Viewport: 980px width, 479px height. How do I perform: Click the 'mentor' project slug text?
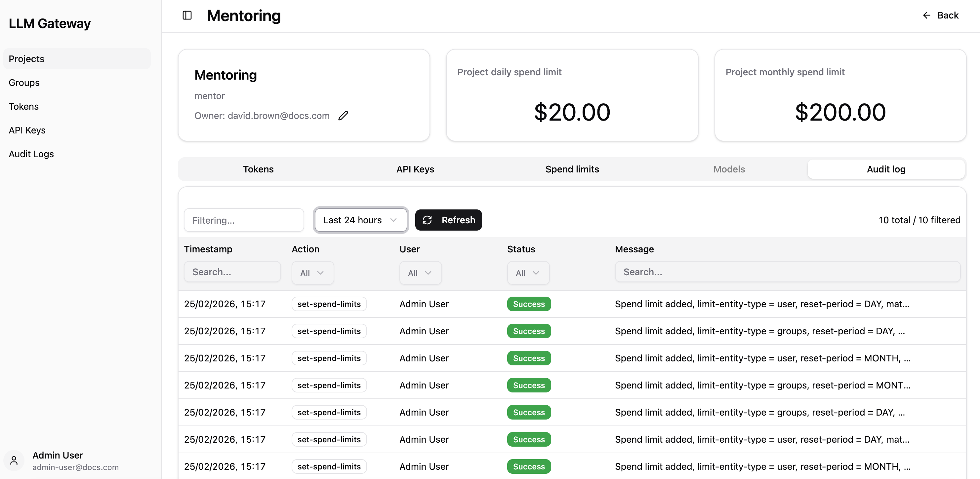tap(210, 96)
